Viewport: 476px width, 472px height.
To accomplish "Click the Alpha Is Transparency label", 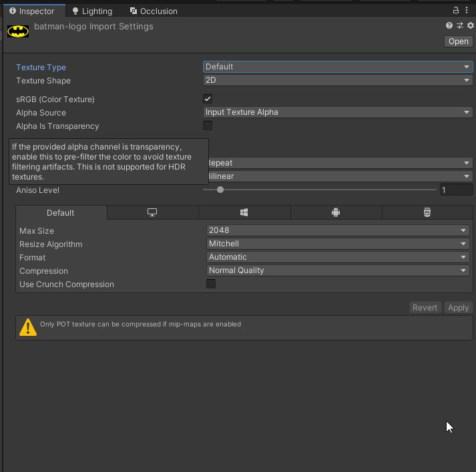I will [x=57, y=126].
